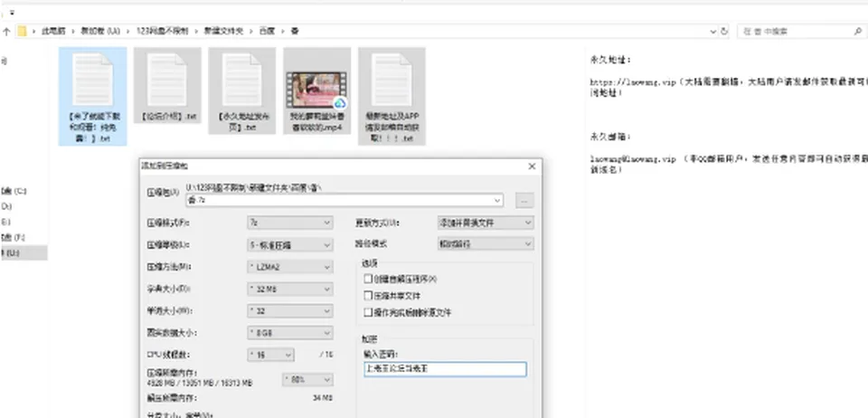Viewport: 868px width, 418px height.
Task: Open the 固实数据大小 dropdown showing 8 GB
Action: (x=290, y=333)
